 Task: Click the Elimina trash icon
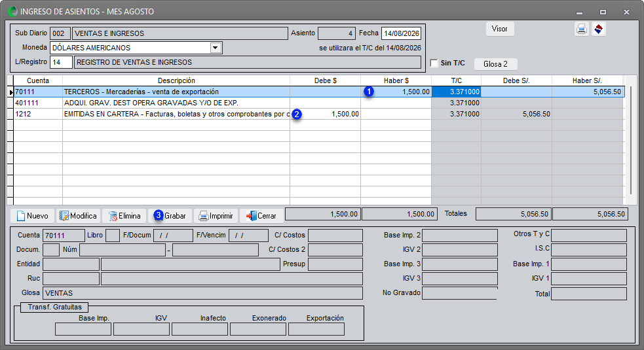tap(113, 216)
